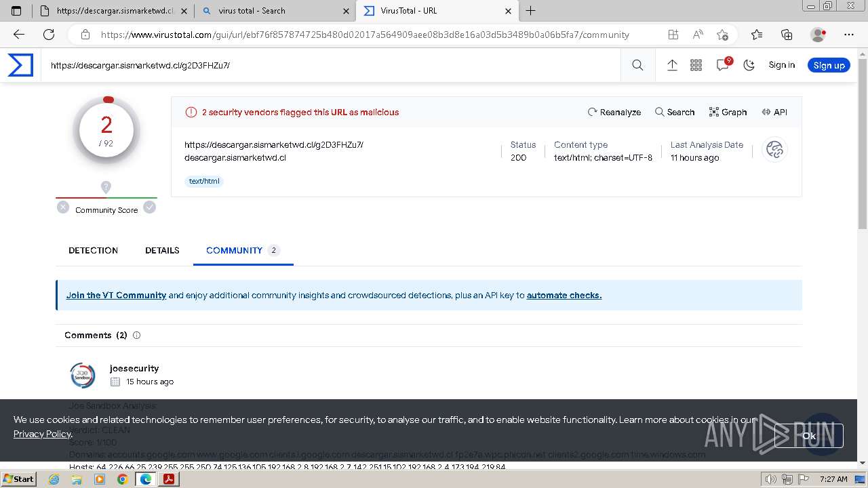The width and height of the screenshot is (868, 488).
Task: Click the Sign in link
Action: pyautogui.click(x=781, y=65)
